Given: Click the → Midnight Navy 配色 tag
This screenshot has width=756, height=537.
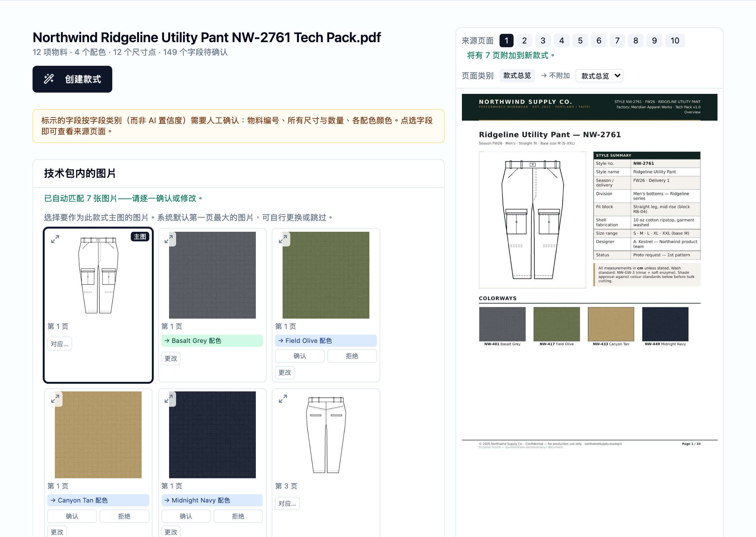Looking at the screenshot, I should pos(212,500).
